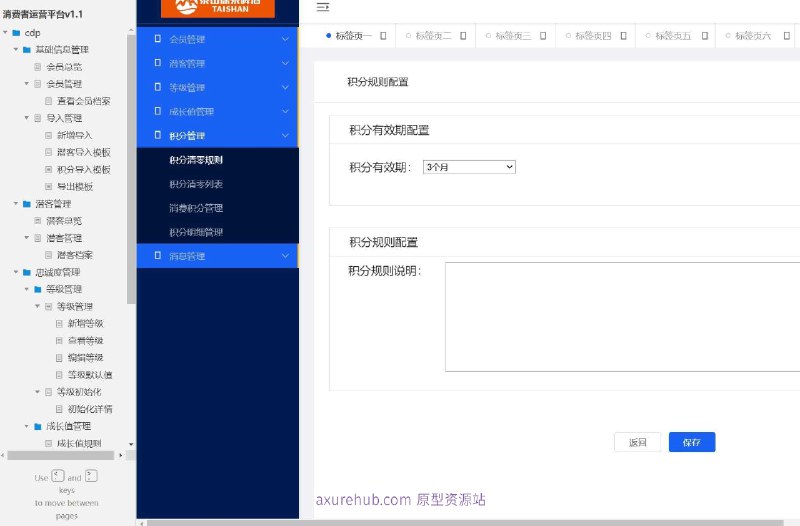The image size is (800, 526).
Task: Click the cdp folder icon
Action: 16,33
